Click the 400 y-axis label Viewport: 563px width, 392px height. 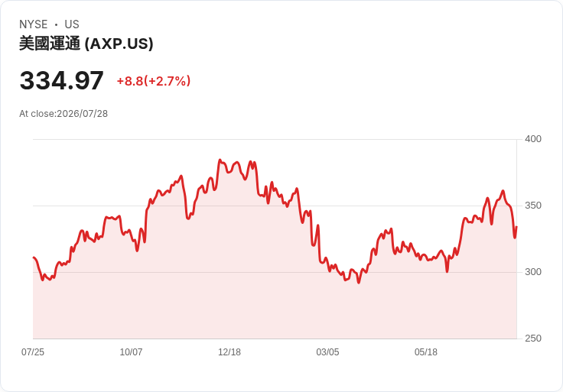tap(533, 139)
